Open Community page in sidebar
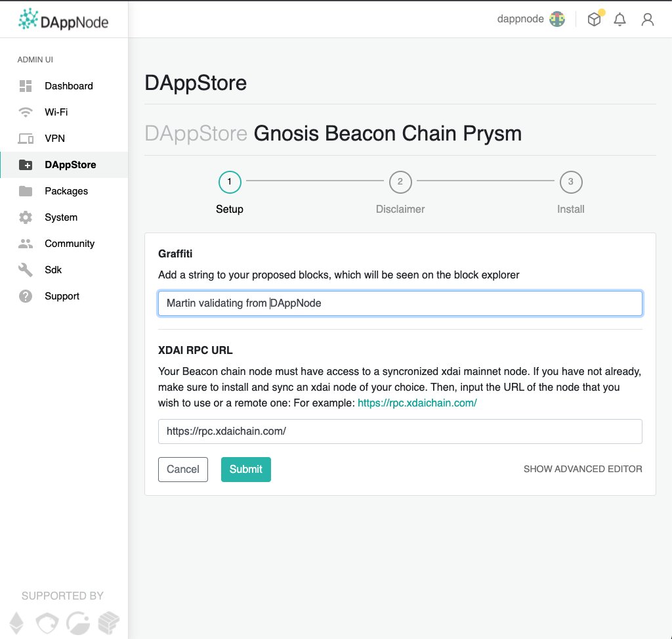This screenshot has width=672, height=639. (64, 244)
